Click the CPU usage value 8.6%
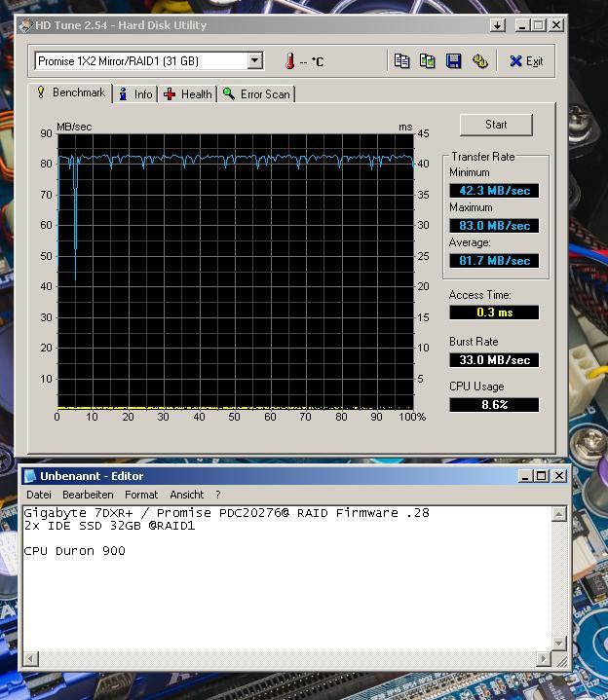Screen dimensions: 608x700 point(494,404)
